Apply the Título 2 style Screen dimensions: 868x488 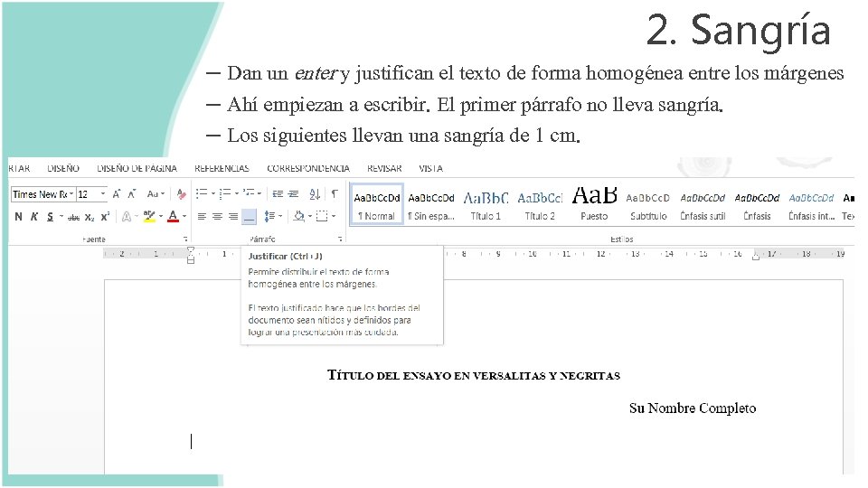(540, 205)
